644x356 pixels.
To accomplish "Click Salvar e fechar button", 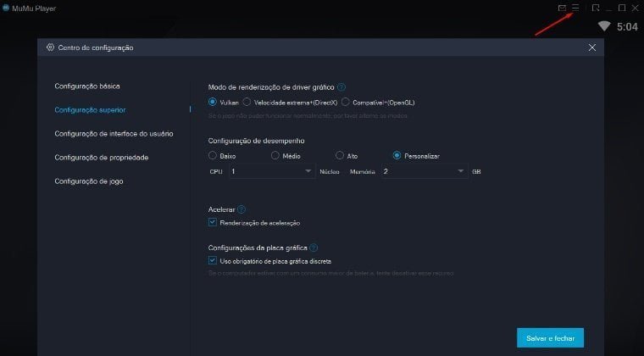I will 550,338.
